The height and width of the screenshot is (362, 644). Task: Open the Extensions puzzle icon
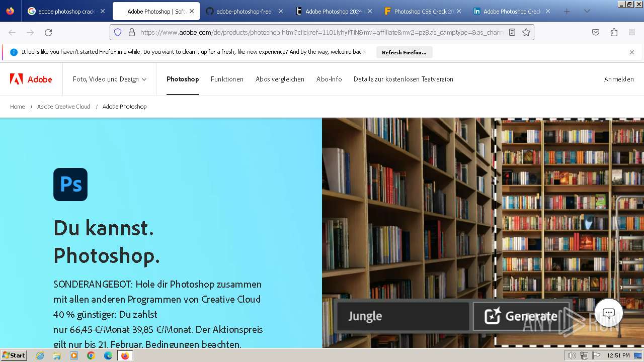(x=614, y=32)
